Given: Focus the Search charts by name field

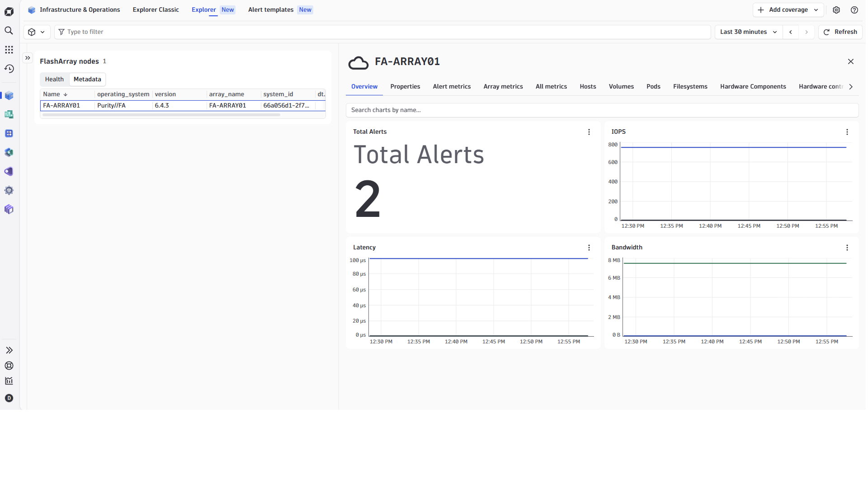Looking at the screenshot, I should [602, 110].
